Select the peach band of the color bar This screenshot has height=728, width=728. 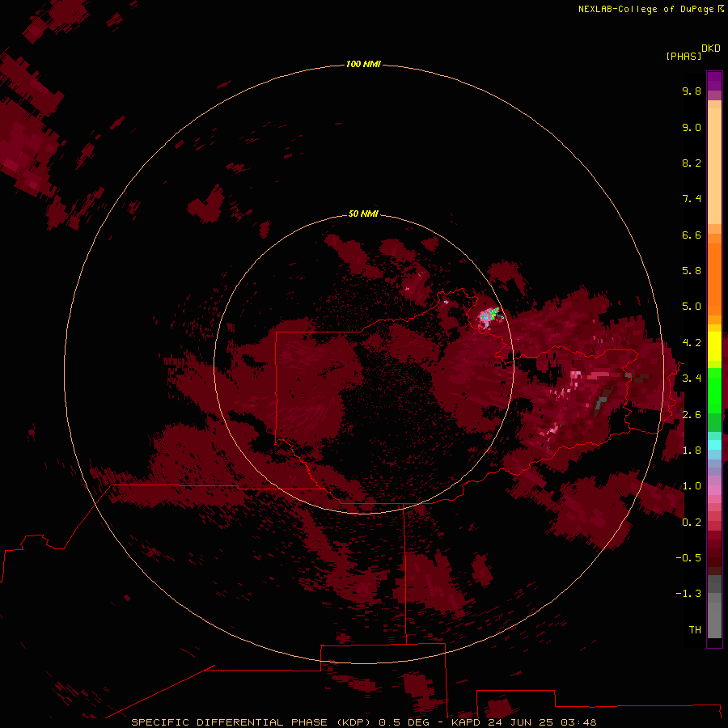coord(714,163)
